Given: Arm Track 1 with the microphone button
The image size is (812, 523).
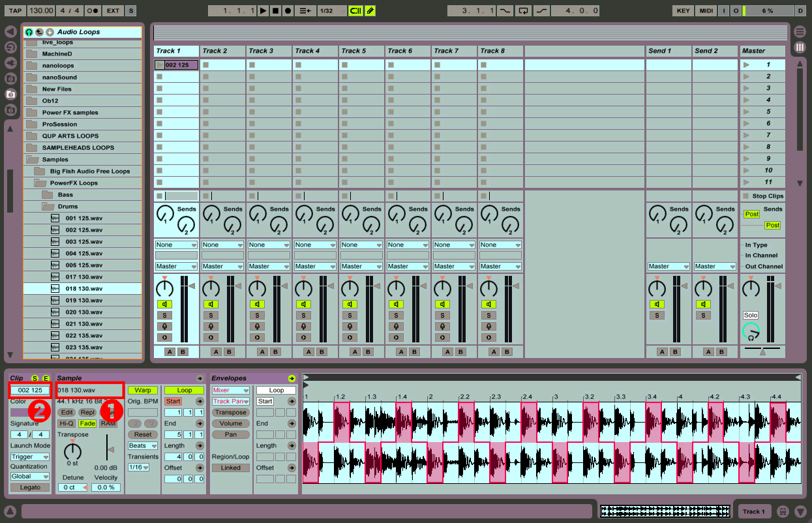Looking at the screenshot, I should point(165,326).
